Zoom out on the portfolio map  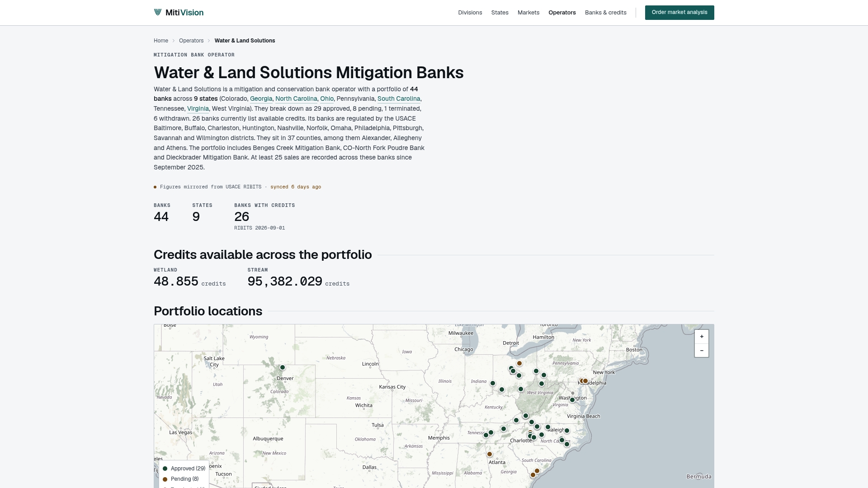[702, 351]
